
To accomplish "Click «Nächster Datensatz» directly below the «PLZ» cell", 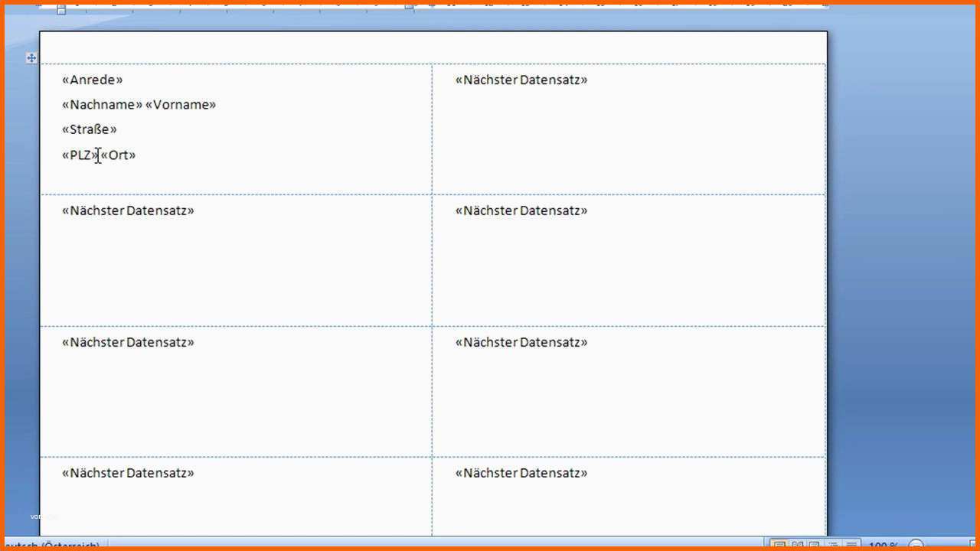I will pos(128,210).
